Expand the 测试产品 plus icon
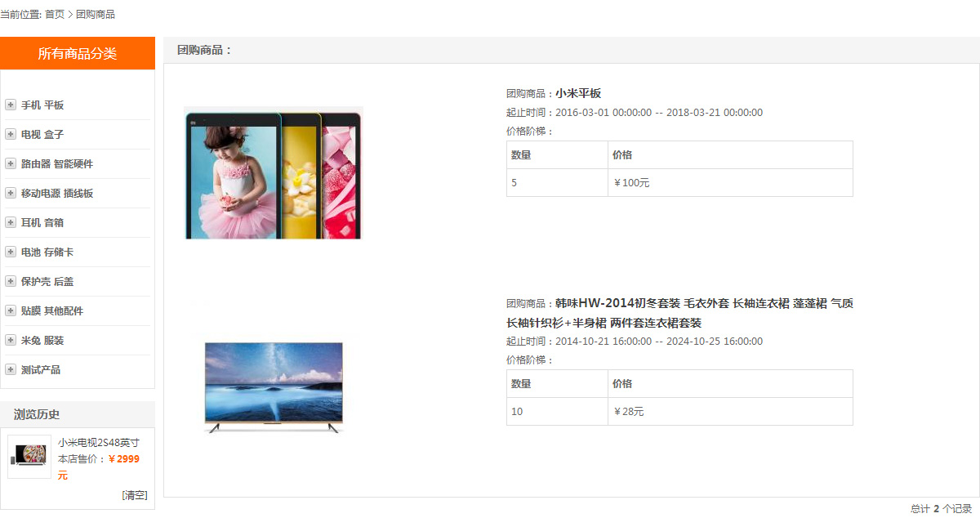The width and height of the screenshot is (980, 527). (x=11, y=369)
